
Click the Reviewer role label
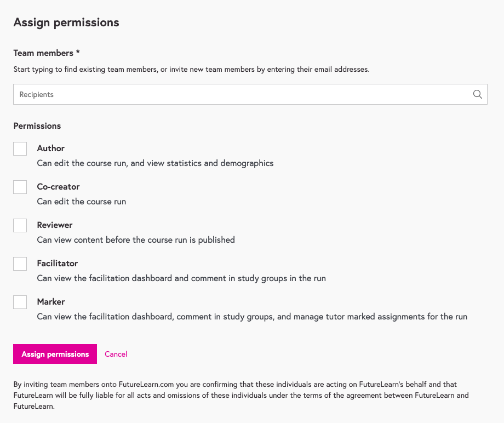pos(54,225)
